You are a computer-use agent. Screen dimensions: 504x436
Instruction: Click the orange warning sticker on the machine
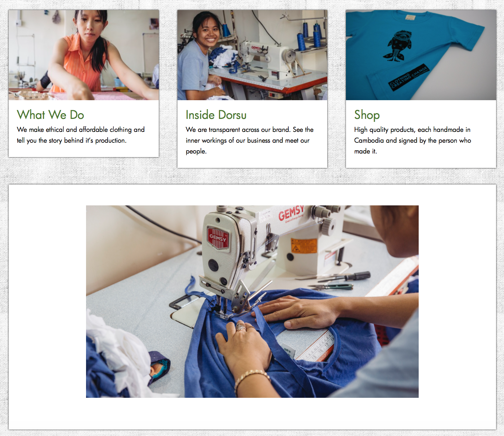point(303,246)
